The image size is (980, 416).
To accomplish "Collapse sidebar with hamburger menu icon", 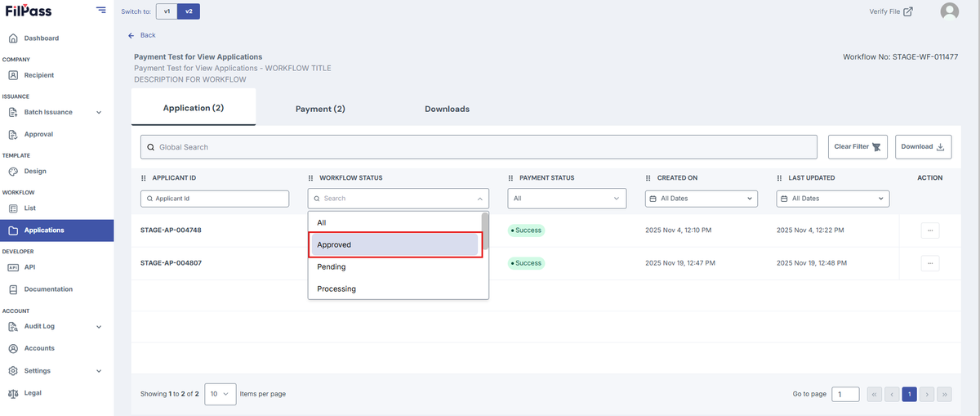I will [x=100, y=11].
